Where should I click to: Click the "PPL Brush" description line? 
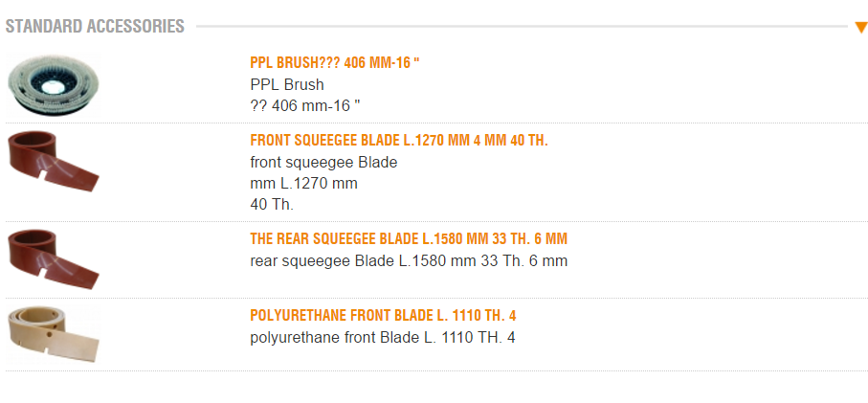(287, 84)
